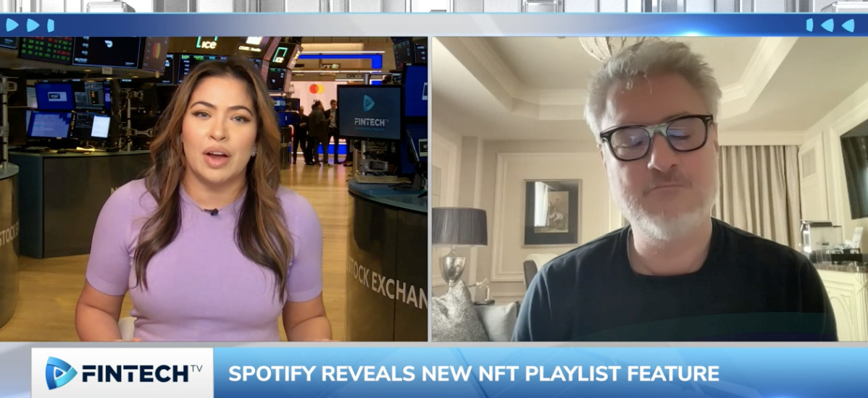
Task: Click the ICE logo sign above the floor
Action: 207,43
